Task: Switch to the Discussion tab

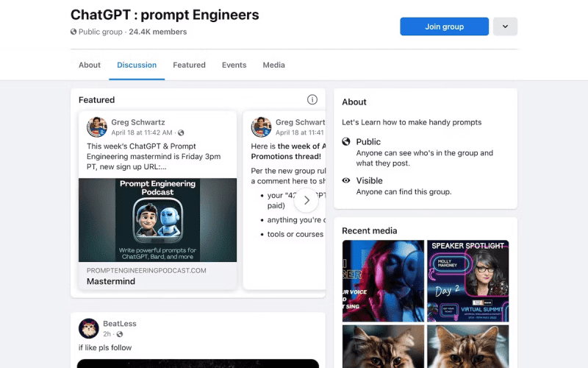Action: [137, 65]
